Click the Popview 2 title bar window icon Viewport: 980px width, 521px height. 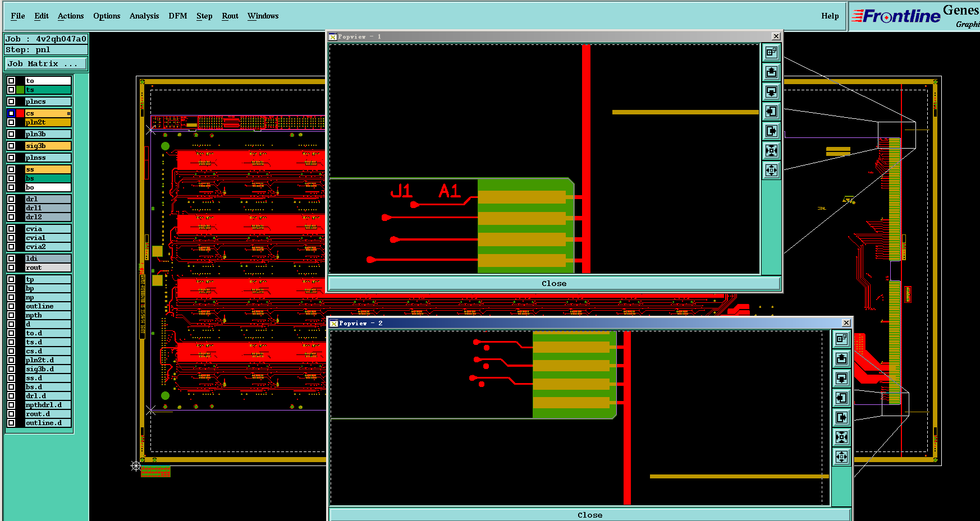pos(334,324)
